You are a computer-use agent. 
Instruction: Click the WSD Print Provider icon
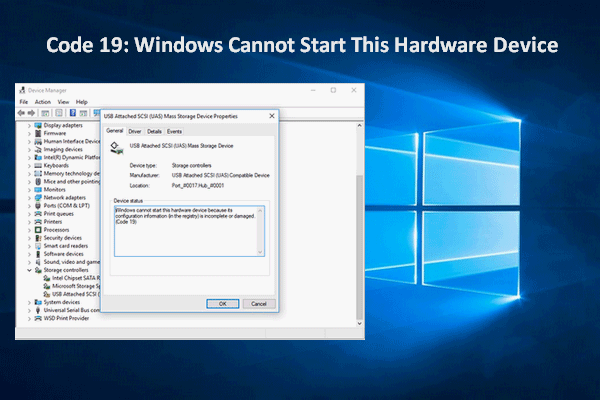(38, 318)
